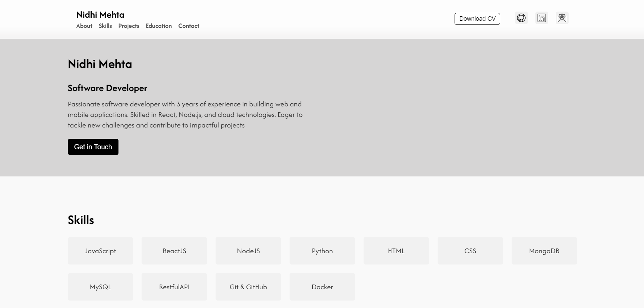This screenshot has width=644, height=308.
Task: Click the CSS skill card
Action: tap(470, 251)
